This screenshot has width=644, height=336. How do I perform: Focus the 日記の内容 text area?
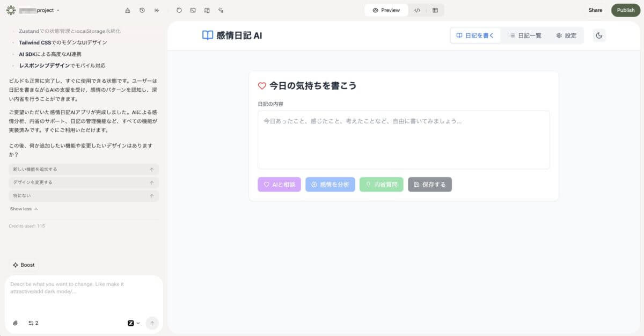404,140
